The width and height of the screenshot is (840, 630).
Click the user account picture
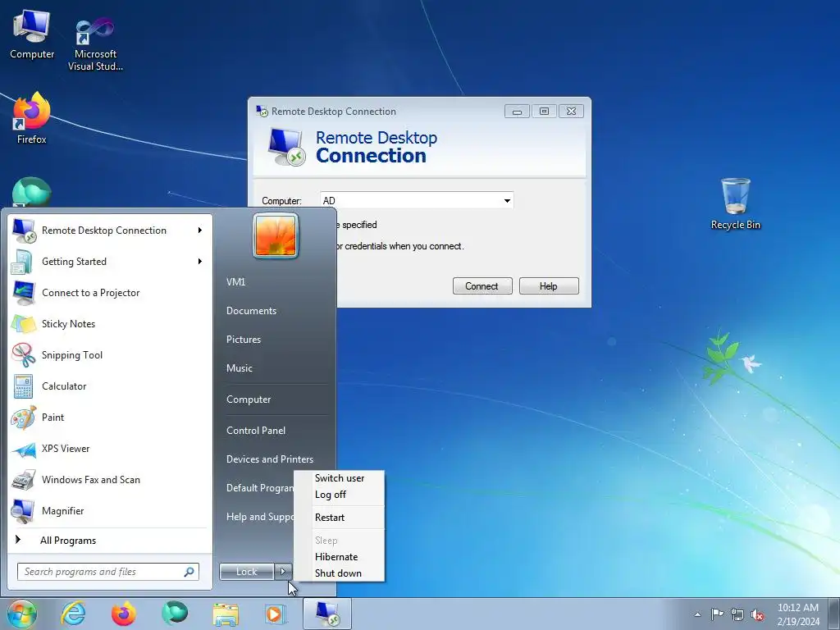tap(276, 235)
